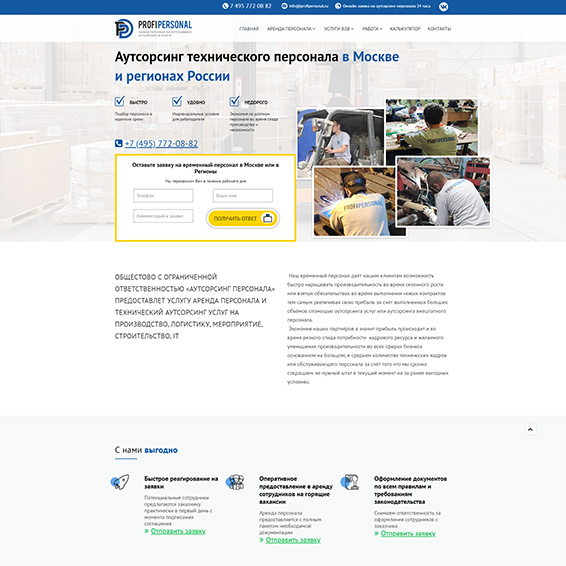Click Отправить заявку under fast response
This screenshot has width=566, height=566.
pos(178,531)
